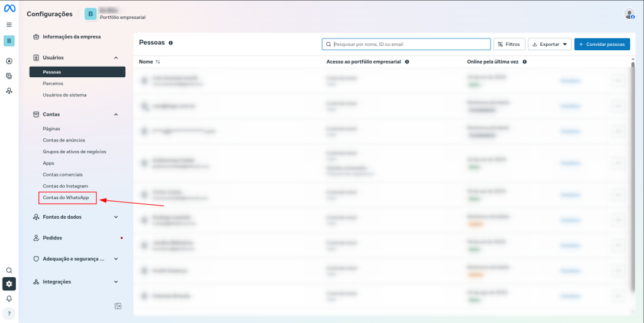Open the notifications bell icon
Screen dimensions: 644x323
[9, 298]
